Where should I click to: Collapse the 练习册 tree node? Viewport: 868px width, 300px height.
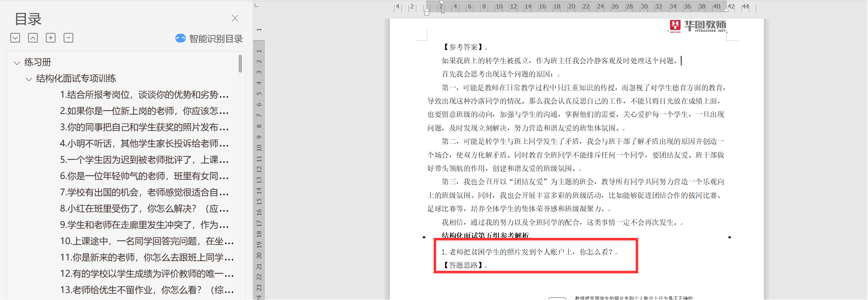tap(17, 63)
